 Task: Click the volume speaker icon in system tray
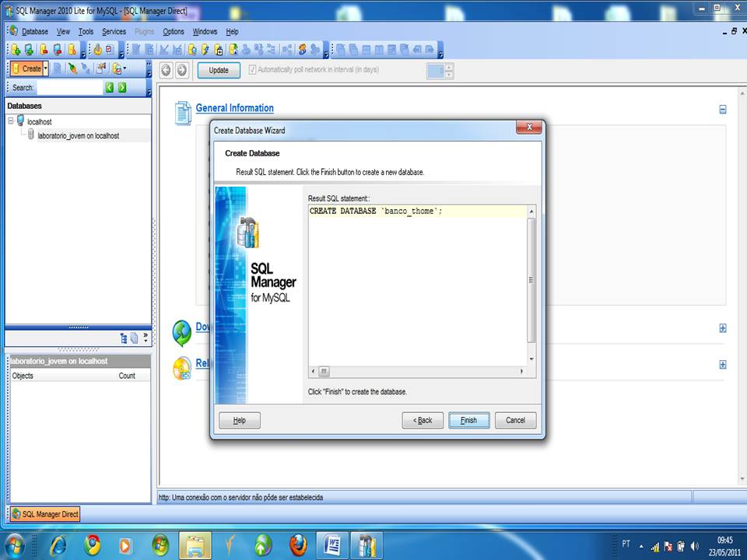tap(695, 546)
